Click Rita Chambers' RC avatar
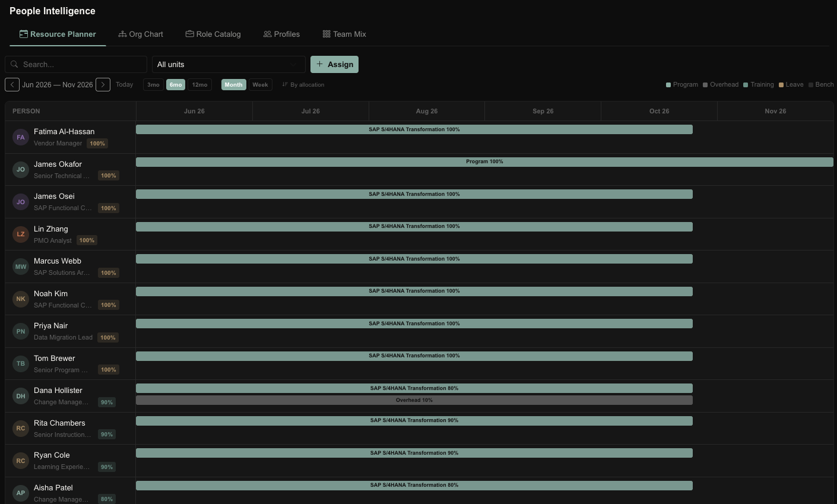 (x=21, y=429)
